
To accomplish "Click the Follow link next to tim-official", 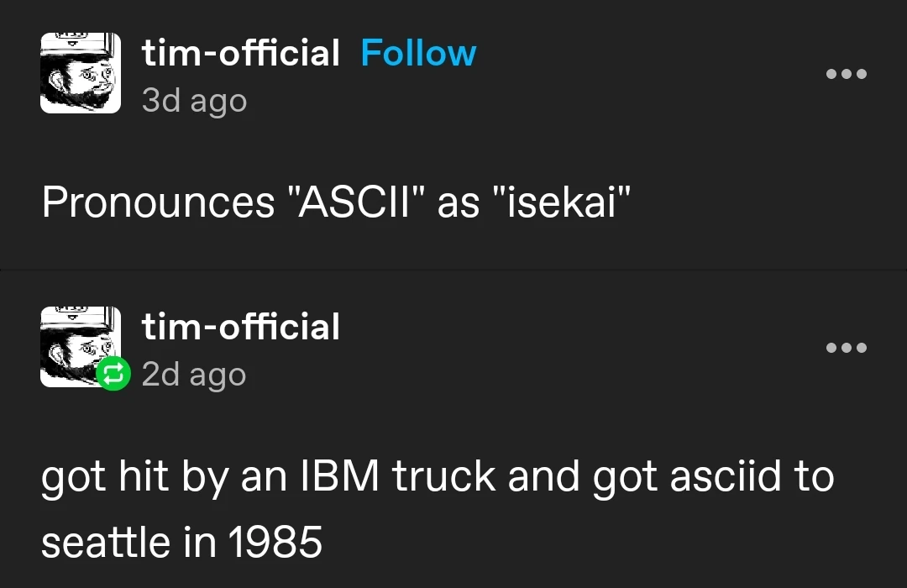I will [x=418, y=54].
